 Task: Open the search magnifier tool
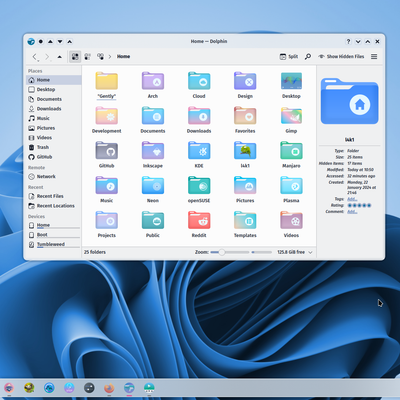click(308, 56)
